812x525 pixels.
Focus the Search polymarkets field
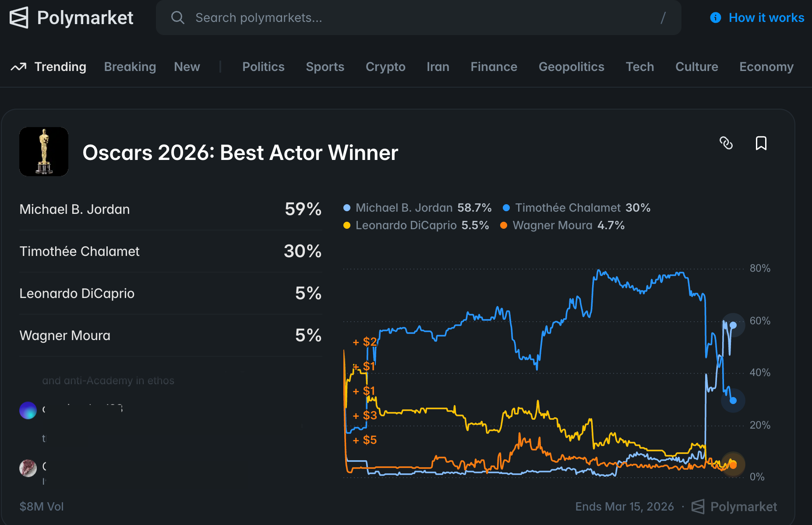(416, 18)
